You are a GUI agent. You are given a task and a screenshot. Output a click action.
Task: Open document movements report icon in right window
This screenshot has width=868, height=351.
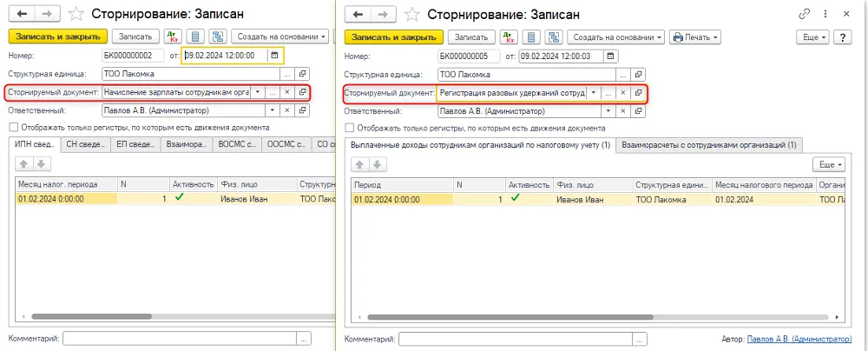coord(530,37)
